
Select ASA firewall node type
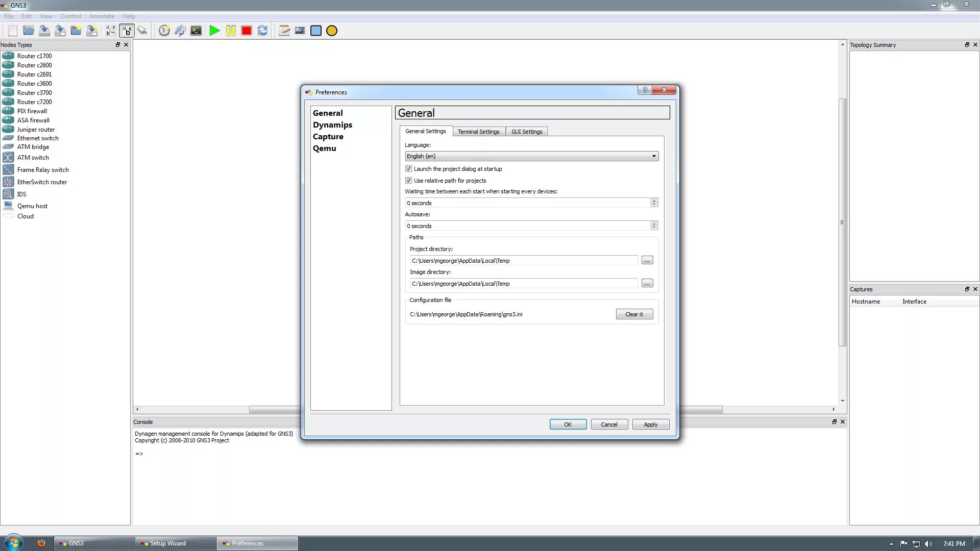pos(33,120)
